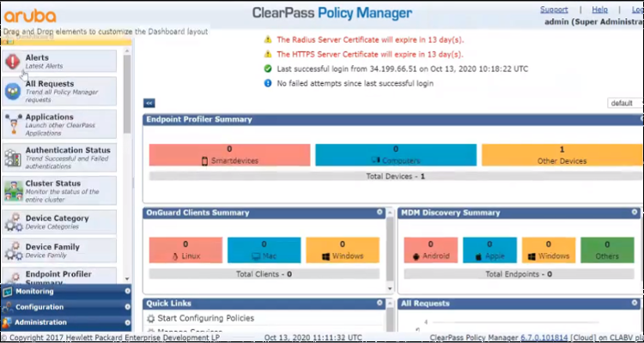
Task: Click the Apple logo icon
Action: coord(478,256)
